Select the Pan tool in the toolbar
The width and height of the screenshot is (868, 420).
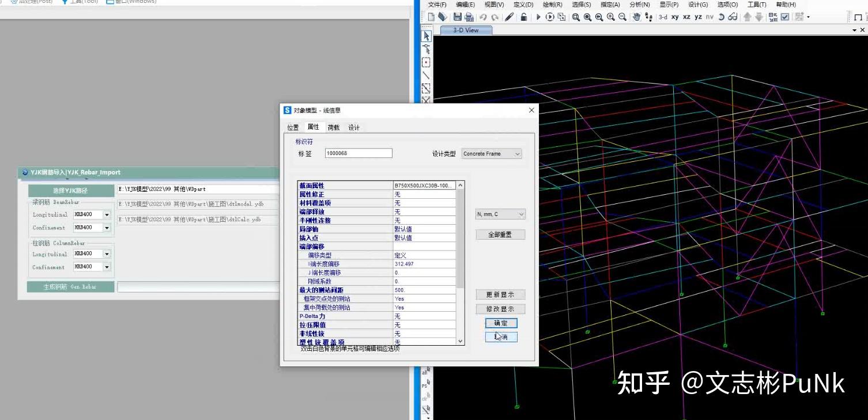coord(636,17)
